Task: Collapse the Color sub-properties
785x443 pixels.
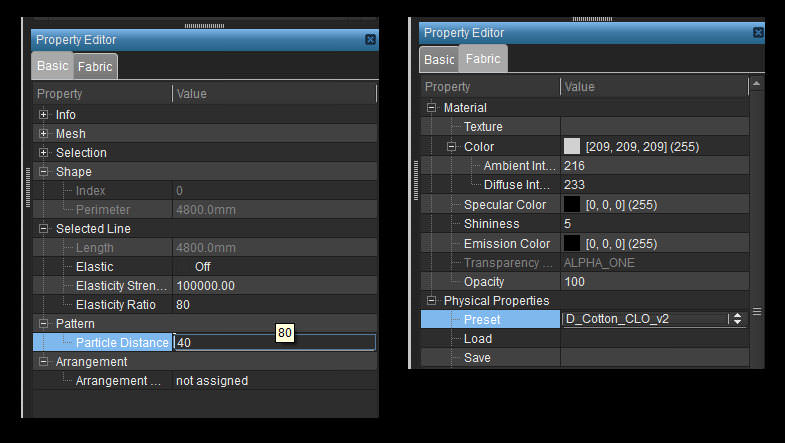Action: tap(452, 147)
